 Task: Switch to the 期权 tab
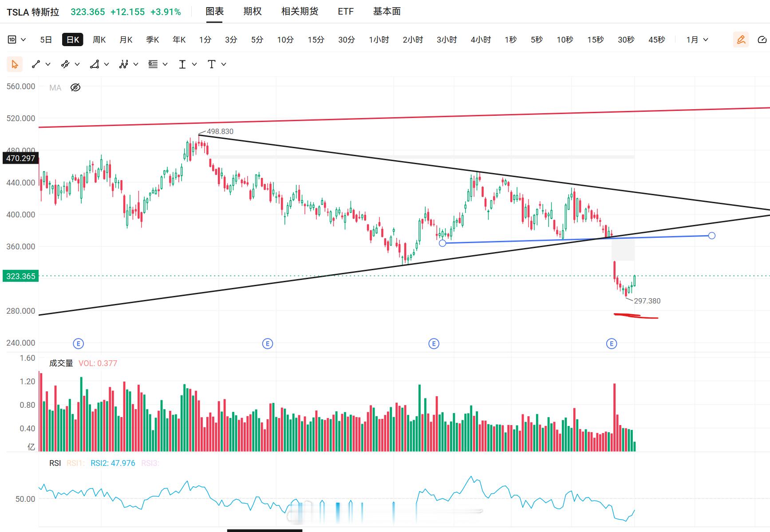(253, 12)
